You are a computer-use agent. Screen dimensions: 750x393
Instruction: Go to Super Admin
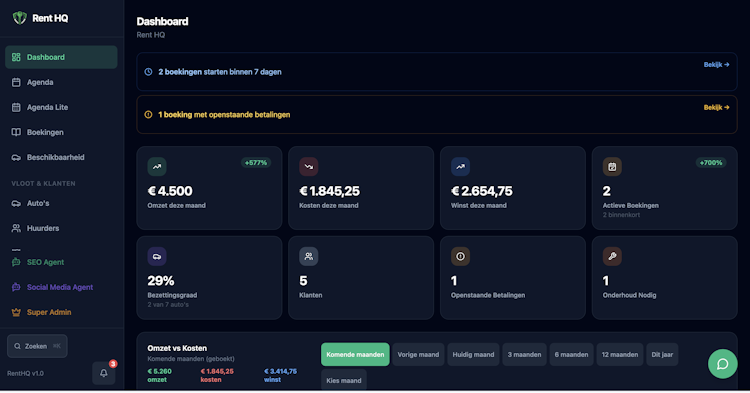pyautogui.click(x=61, y=312)
